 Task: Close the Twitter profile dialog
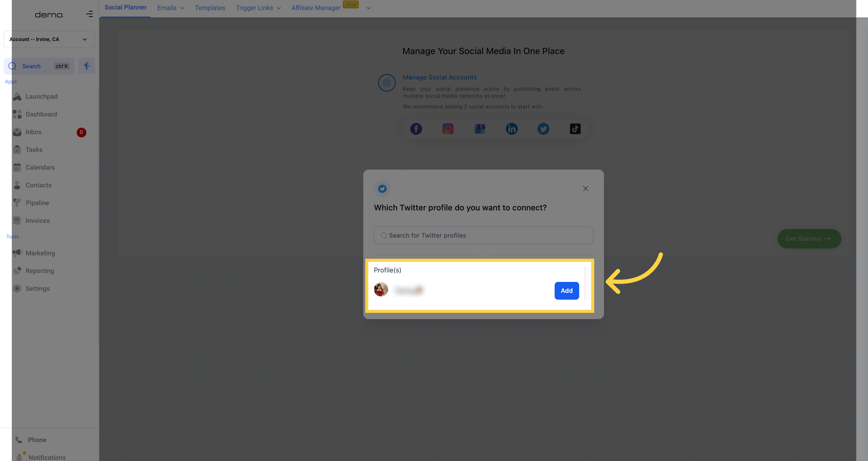coord(586,188)
